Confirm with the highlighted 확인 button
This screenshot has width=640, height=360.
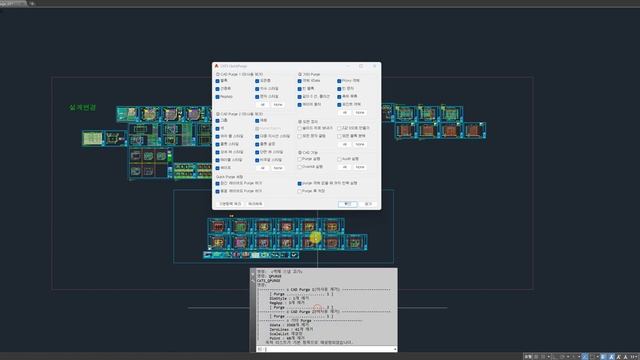tap(347, 204)
